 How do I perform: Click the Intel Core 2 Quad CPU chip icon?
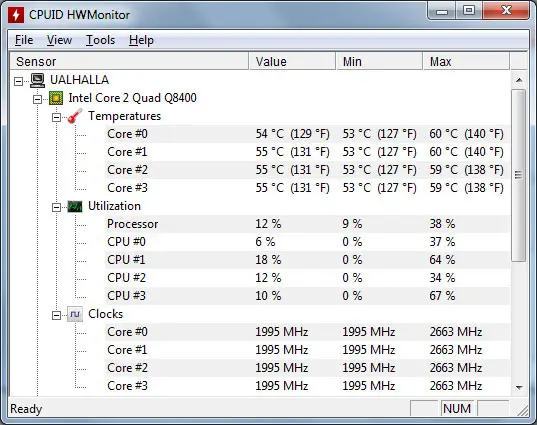[56, 98]
